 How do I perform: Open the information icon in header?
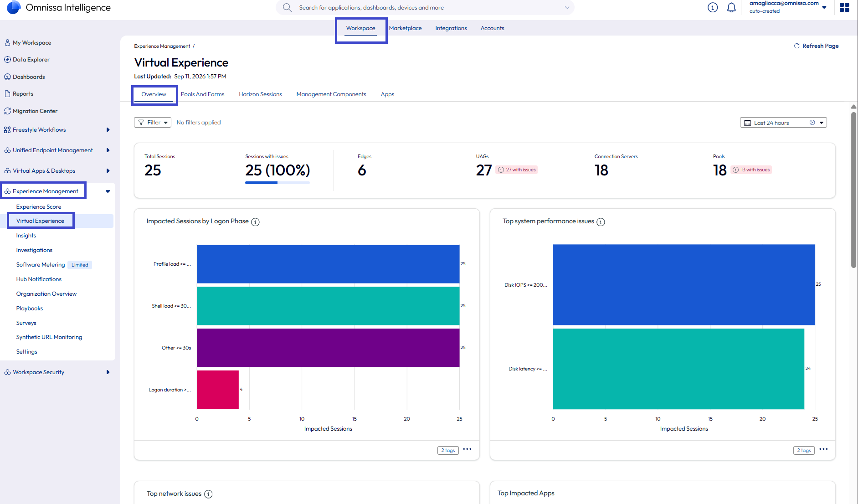[713, 7]
